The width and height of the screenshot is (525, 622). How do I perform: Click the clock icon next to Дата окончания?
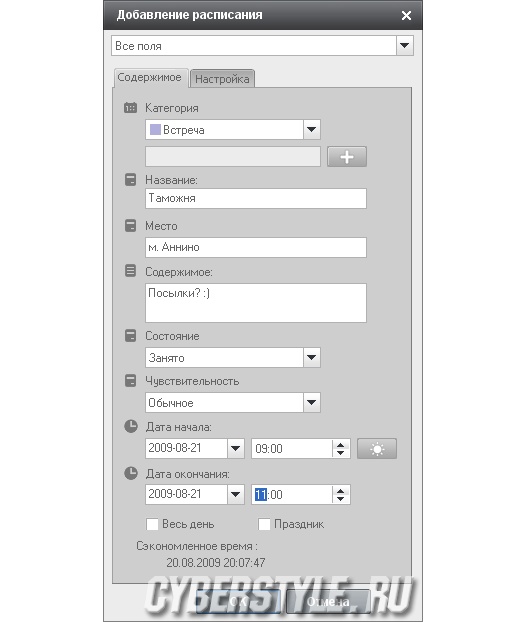(131, 473)
